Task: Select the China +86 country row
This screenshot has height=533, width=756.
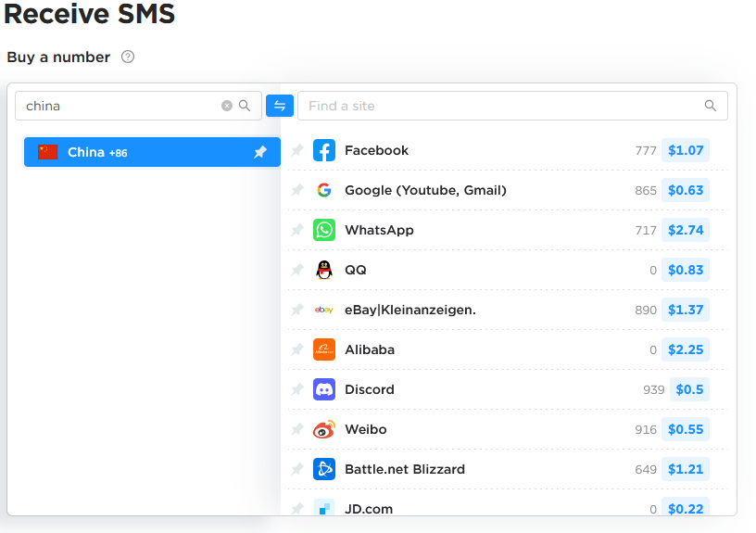Action: tap(152, 152)
